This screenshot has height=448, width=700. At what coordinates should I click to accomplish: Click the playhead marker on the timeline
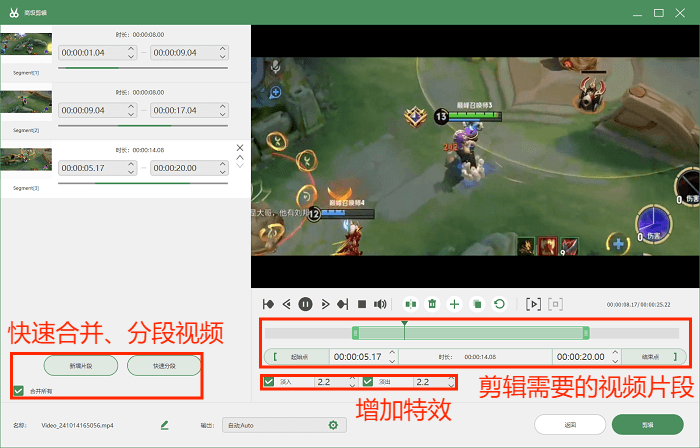click(x=404, y=324)
